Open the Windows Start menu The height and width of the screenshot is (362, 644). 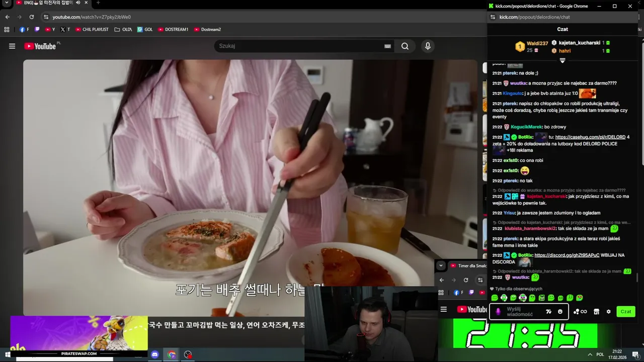point(8,354)
